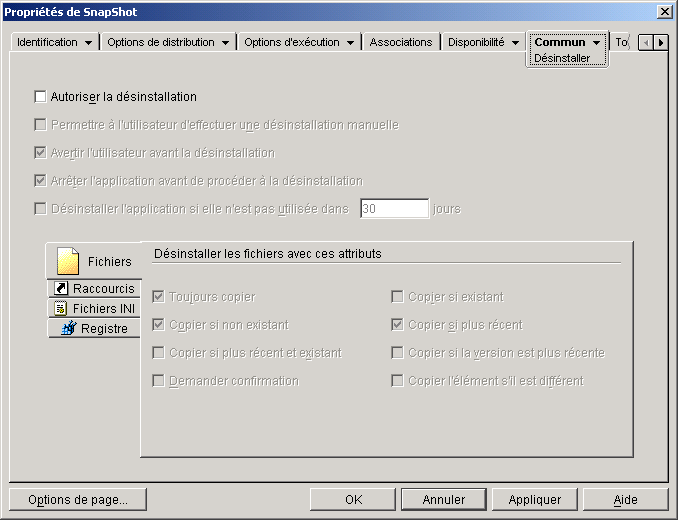Click the yellow Fichiers page icon
Viewport: 678px width, 520px height.
click(x=68, y=261)
